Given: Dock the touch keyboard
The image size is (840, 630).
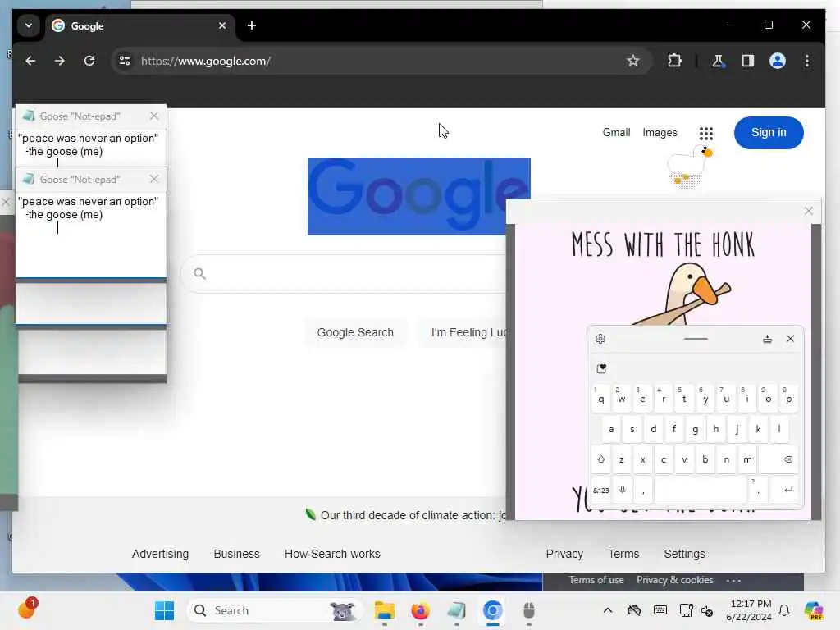Looking at the screenshot, I should (x=767, y=339).
